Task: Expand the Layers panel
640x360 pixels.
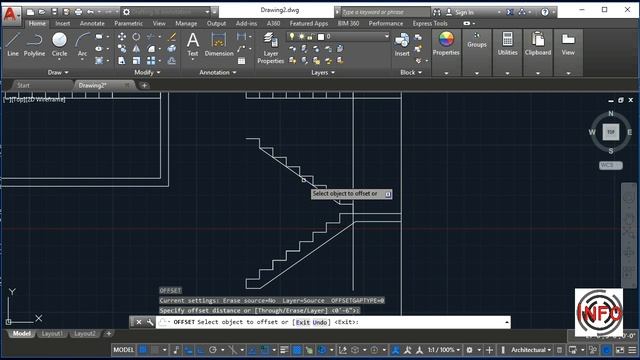Action: [323, 72]
